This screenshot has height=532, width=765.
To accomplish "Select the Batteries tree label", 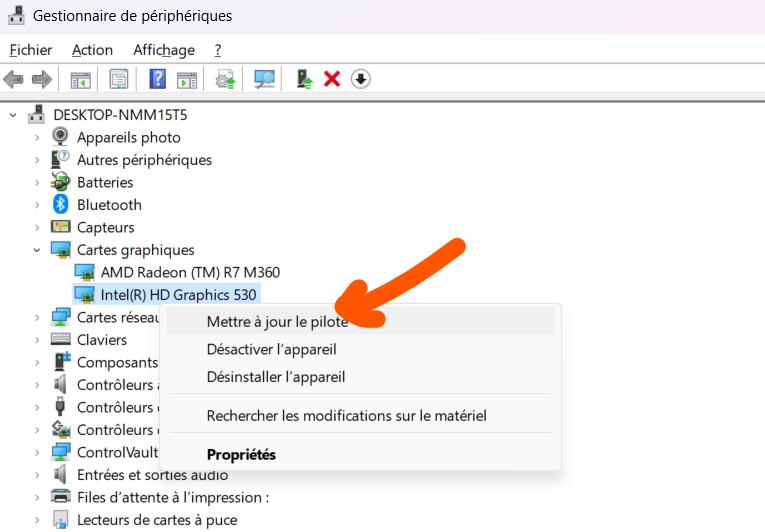I will tap(105, 182).
